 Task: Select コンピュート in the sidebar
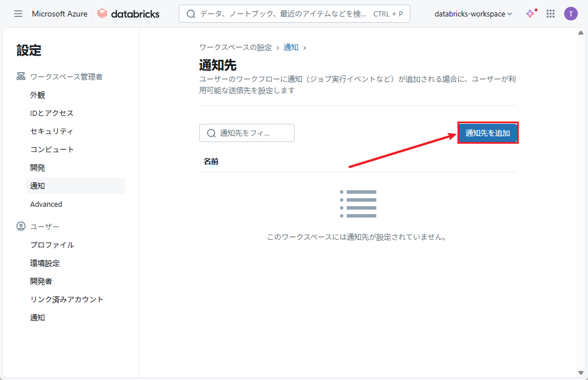click(x=52, y=149)
